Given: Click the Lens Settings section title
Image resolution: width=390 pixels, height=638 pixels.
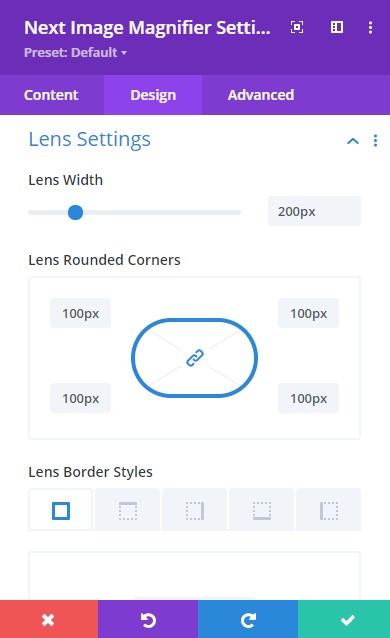Looking at the screenshot, I should tap(90, 139).
